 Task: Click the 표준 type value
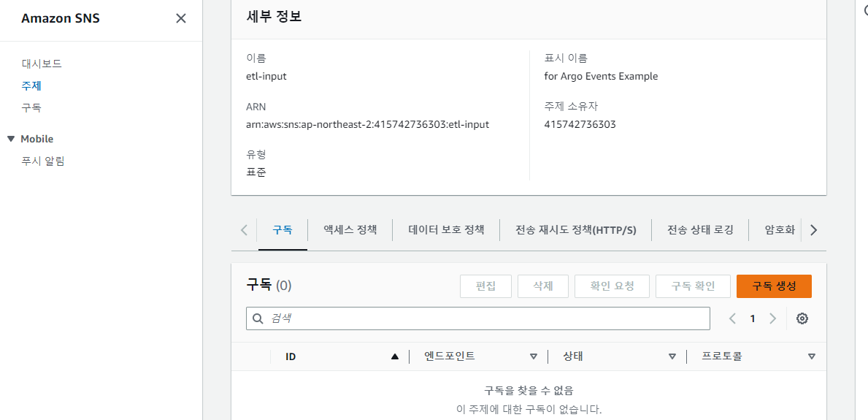(x=256, y=172)
